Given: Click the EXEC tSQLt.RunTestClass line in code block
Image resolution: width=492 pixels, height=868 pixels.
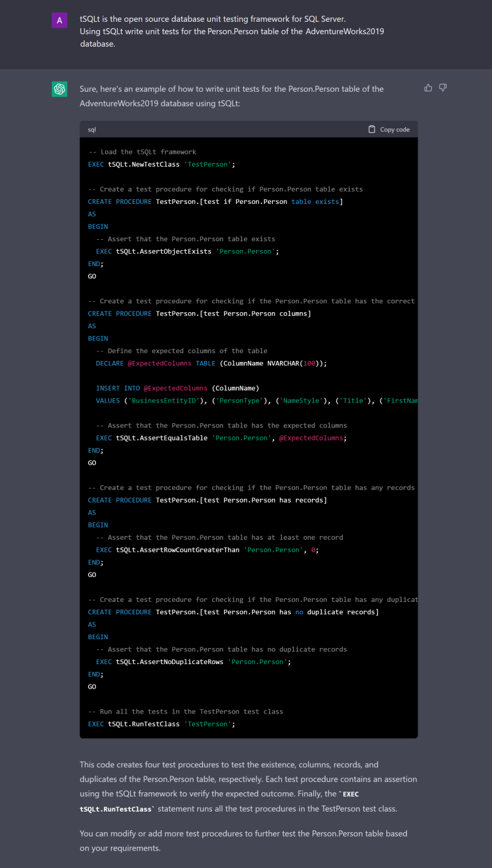Looking at the screenshot, I should click(161, 724).
